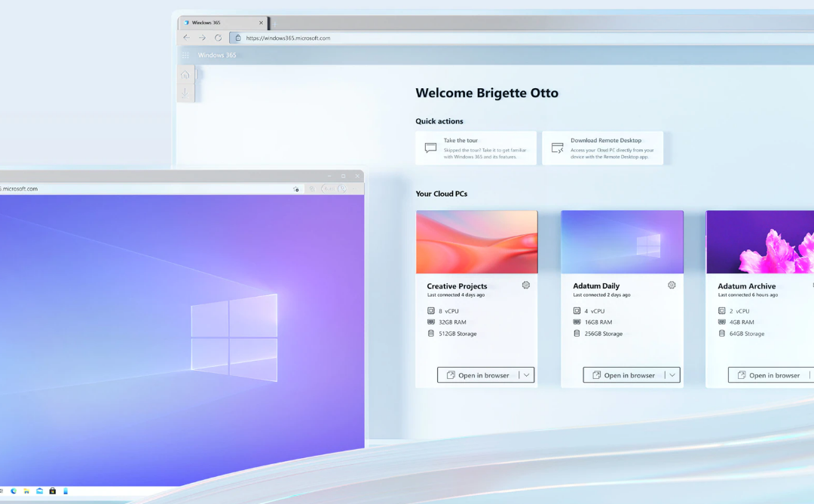The width and height of the screenshot is (814, 504).
Task: Click the profile avatar in front browser toolbar
Action: 341,189
